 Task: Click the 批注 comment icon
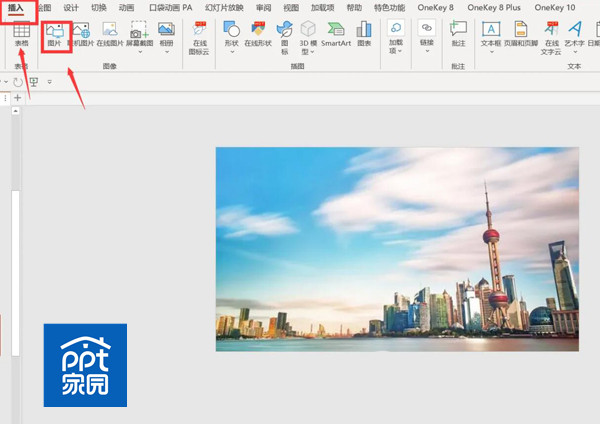coord(458,29)
